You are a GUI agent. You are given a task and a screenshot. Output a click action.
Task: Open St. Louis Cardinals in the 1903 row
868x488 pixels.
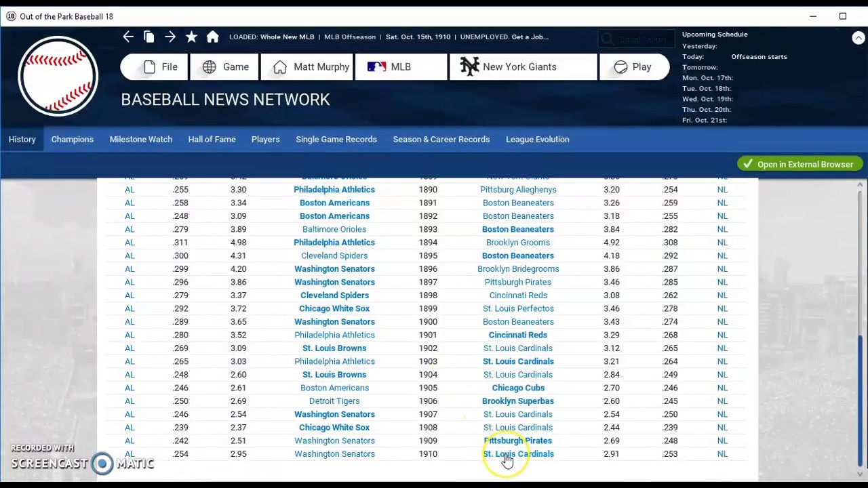pyautogui.click(x=518, y=361)
